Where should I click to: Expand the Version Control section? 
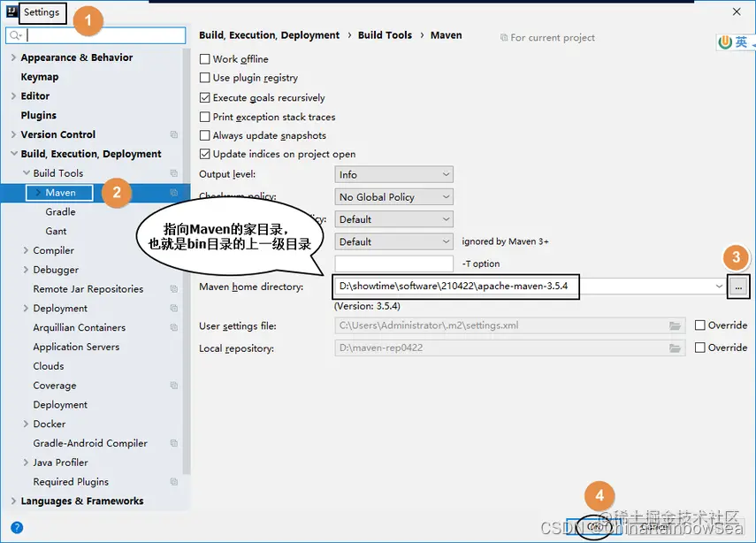(13, 134)
